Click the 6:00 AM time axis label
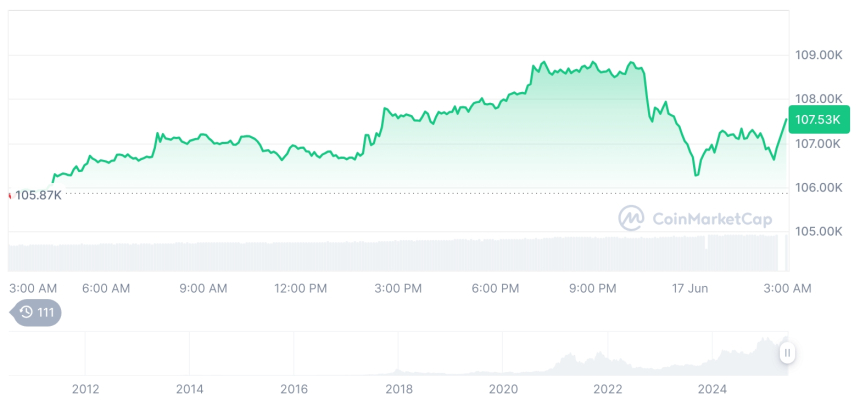 pos(106,288)
